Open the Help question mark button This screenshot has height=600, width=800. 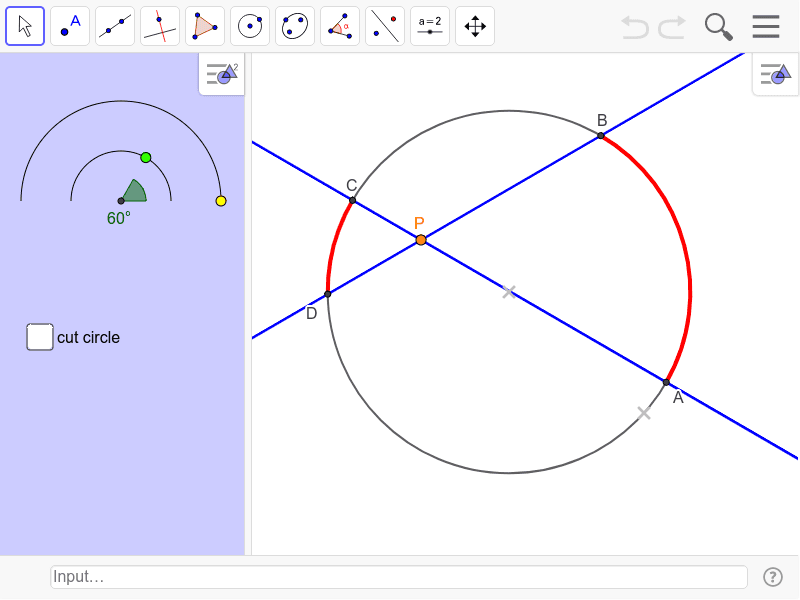772,576
